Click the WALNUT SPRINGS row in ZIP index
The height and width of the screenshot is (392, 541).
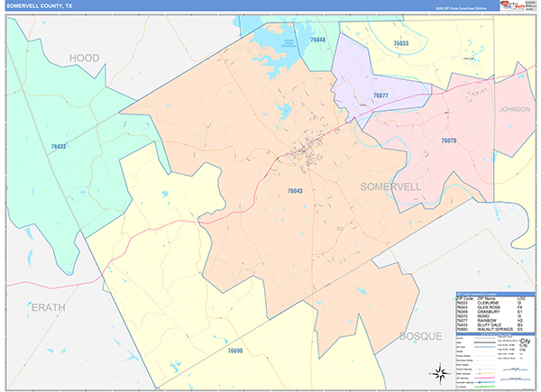point(495,329)
